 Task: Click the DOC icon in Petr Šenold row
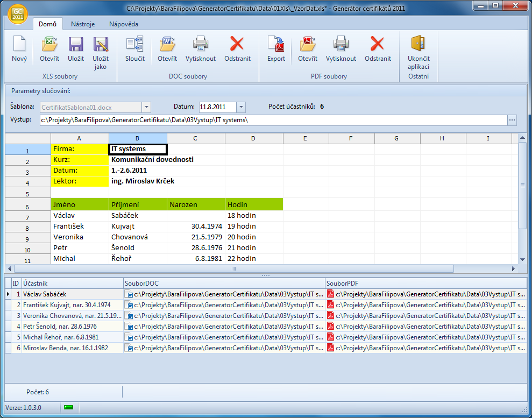pyautogui.click(x=129, y=326)
